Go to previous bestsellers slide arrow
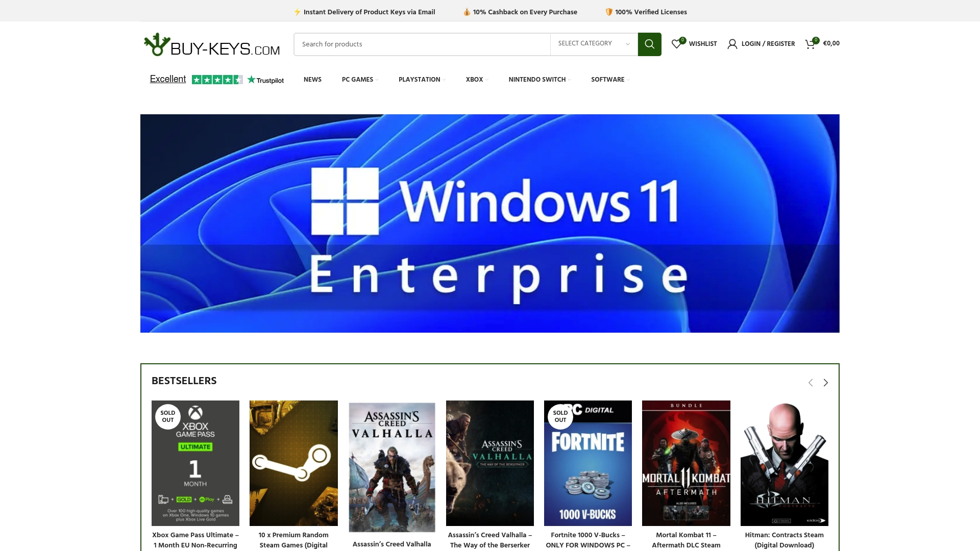This screenshot has width=980, height=551. [x=811, y=383]
